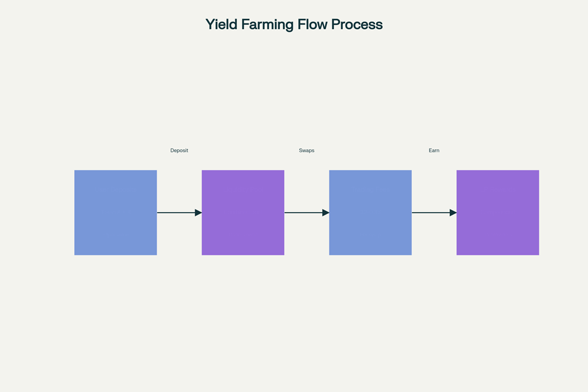Click blank space between title and Swaps label
This screenshot has width=588, height=392.
click(x=307, y=89)
